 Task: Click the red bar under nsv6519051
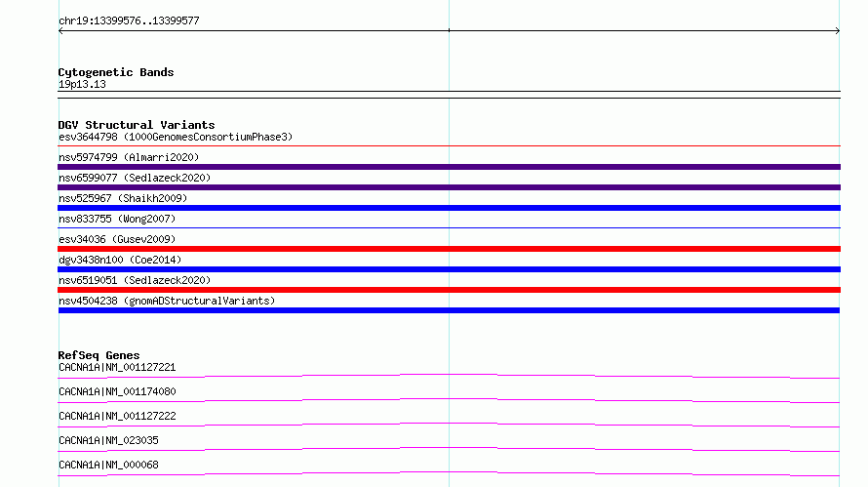coord(449,290)
